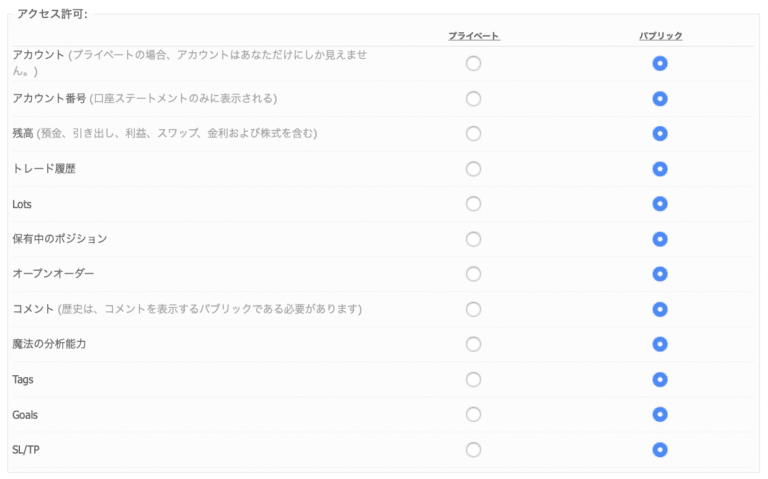Select the public option for 残高
Viewport: 768px width, 479px height.
pyautogui.click(x=660, y=134)
